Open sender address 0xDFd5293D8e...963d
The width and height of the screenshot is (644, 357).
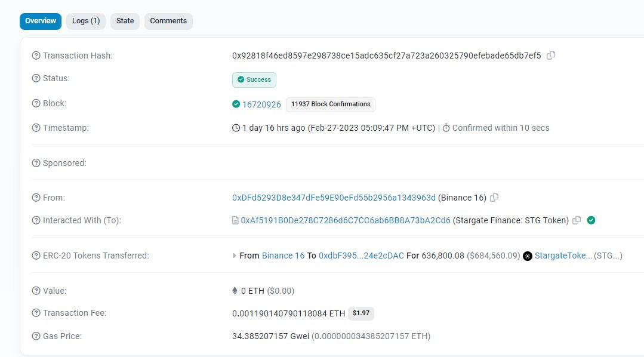coord(334,198)
